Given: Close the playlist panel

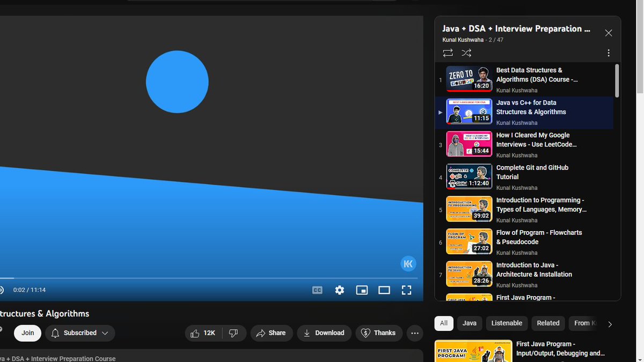Looking at the screenshot, I should tap(609, 33).
